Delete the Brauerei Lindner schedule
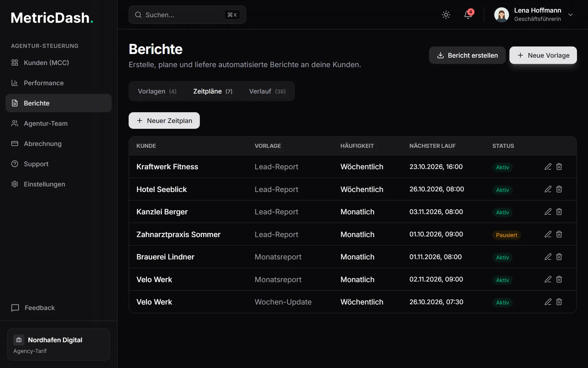 pyautogui.click(x=559, y=257)
